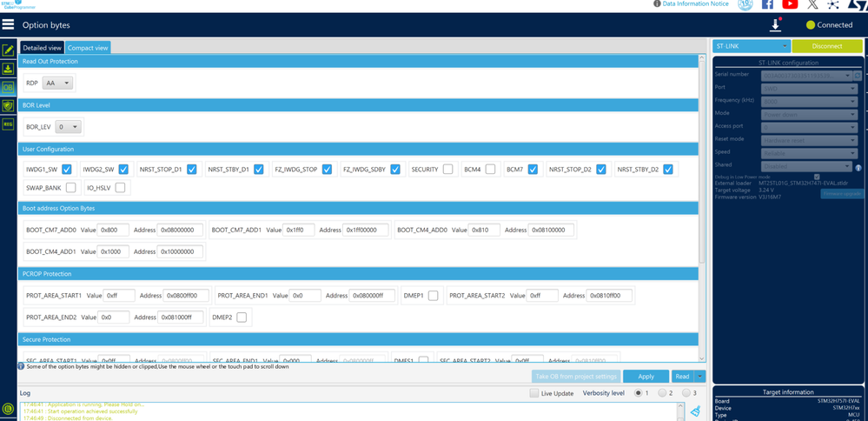Open the ST-LINK interface dropdown

[x=752, y=46]
